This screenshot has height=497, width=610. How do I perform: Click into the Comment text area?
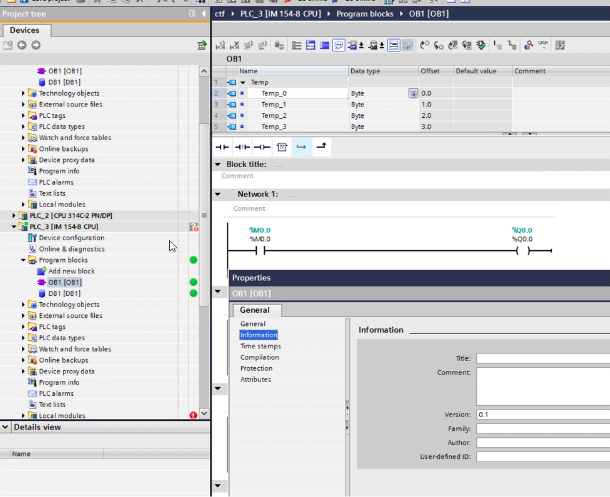point(543,386)
